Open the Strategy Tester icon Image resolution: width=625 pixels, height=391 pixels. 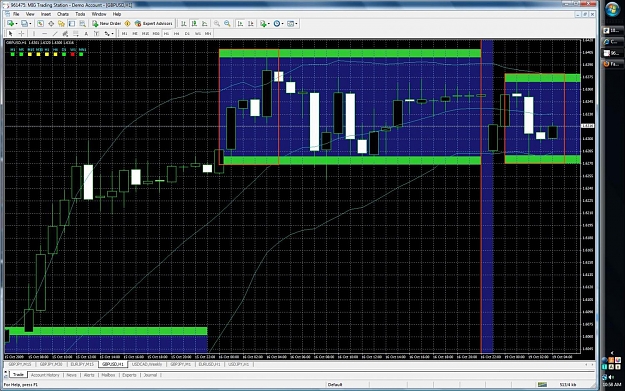coord(83,24)
